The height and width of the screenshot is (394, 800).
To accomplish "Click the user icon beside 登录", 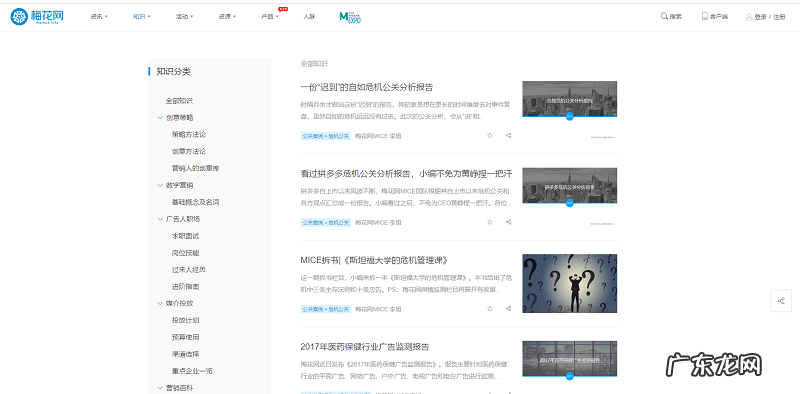I will pyautogui.click(x=748, y=16).
